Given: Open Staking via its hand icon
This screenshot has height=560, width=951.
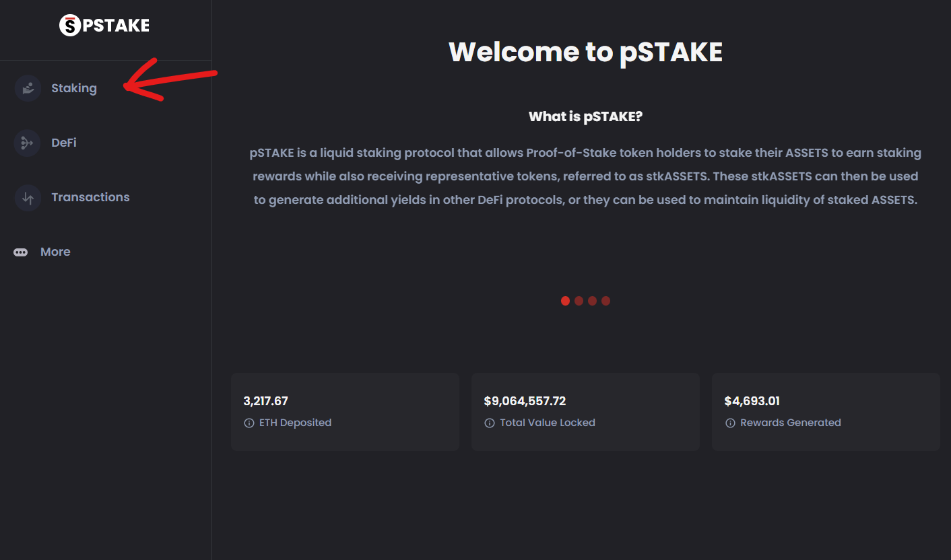Looking at the screenshot, I should pyautogui.click(x=28, y=88).
